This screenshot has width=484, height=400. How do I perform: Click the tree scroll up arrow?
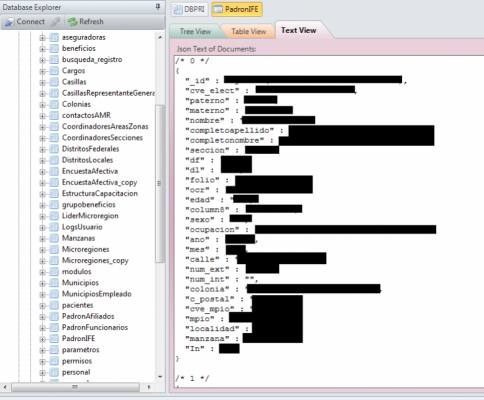click(x=160, y=37)
